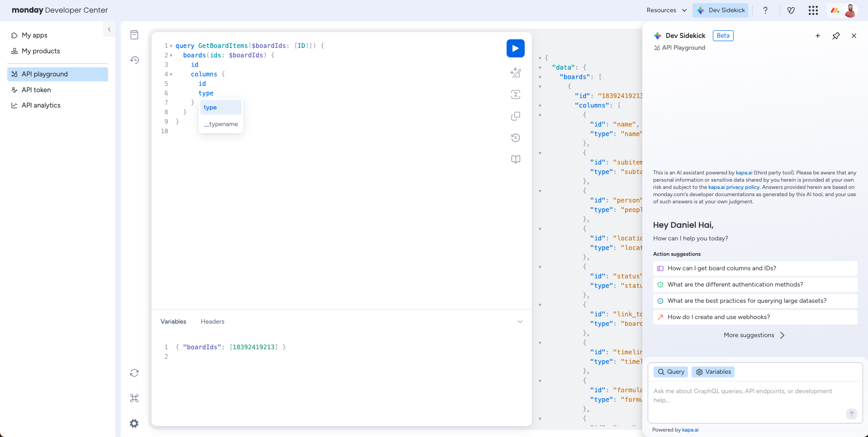Screen dimensions: 868x437
Task: Open the help question mark icon
Action: pyautogui.click(x=765, y=10)
